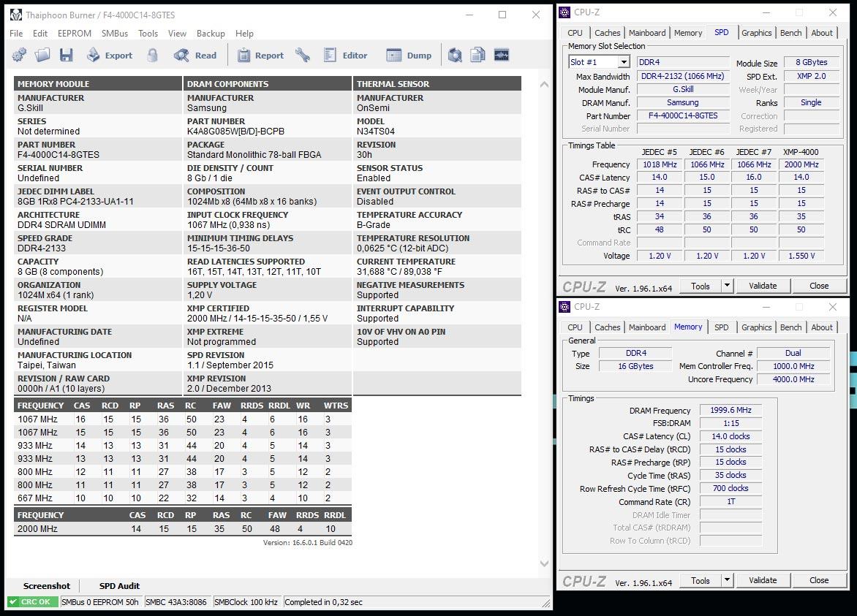Viewport: 857px width, 616px height.
Task: Switch to the SPD Audit tab
Action: [x=119, y=586]
